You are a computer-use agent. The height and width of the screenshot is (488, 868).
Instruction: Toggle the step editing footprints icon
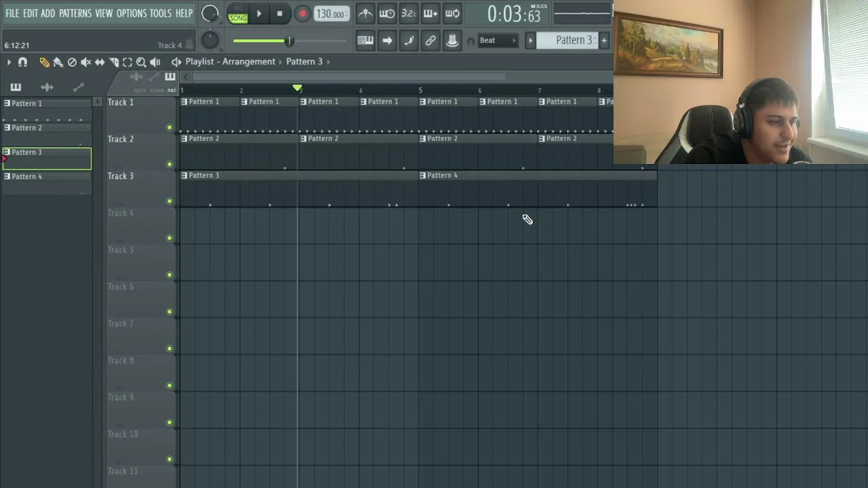(x=409, y=41)
